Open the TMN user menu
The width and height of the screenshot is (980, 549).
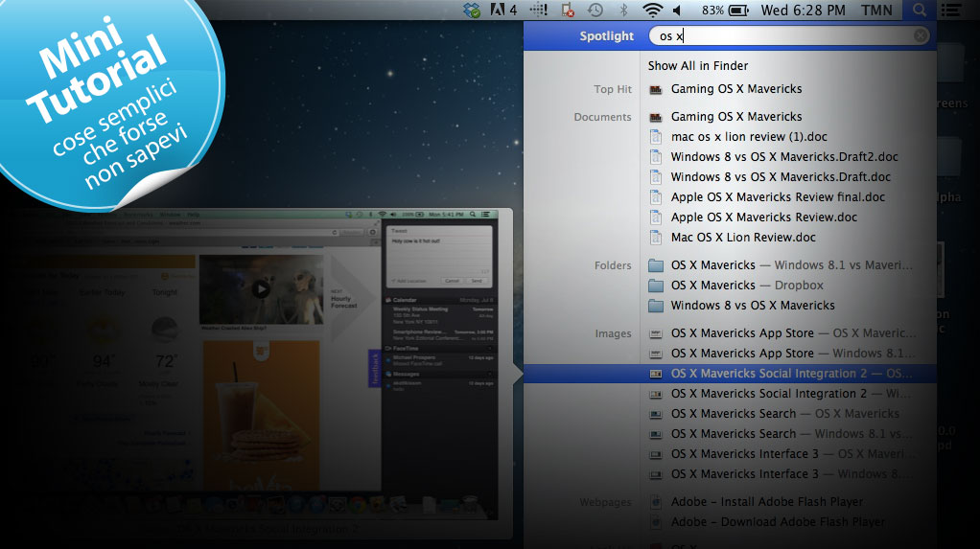pyautogui.click(x=876, y=10)
